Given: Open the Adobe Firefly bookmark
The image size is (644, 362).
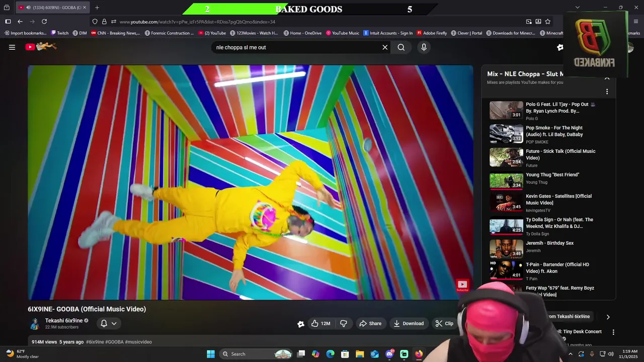Looking at the screenshot, I should point(432,33).
